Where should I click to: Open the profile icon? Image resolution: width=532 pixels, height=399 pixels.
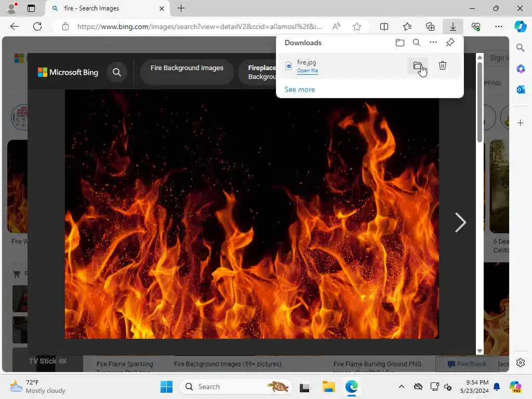tap(12, 8)
